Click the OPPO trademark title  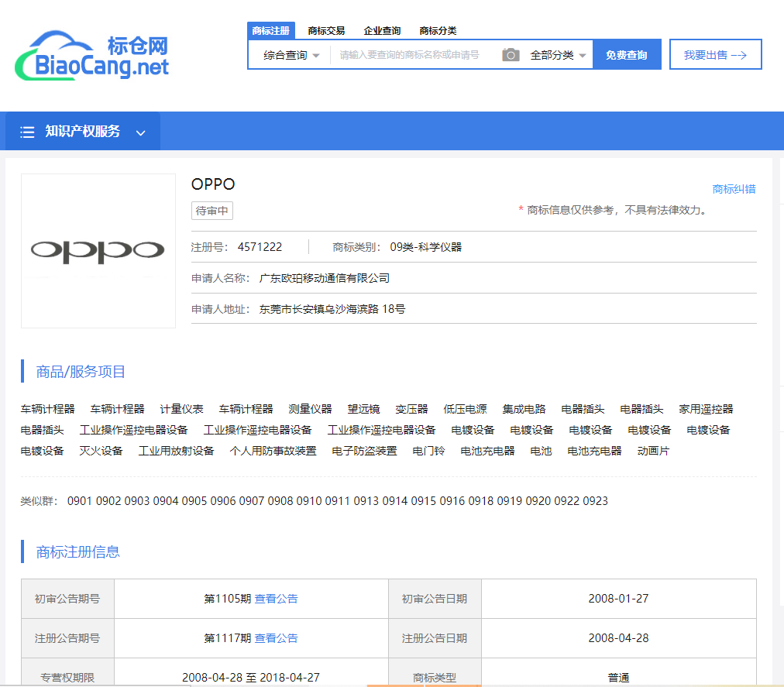pyautogui.click(x=213, y=184)
